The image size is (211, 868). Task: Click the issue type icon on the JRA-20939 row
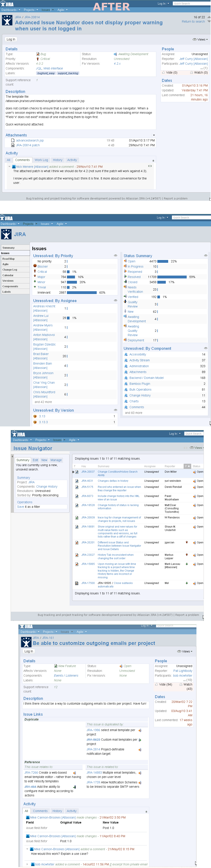77,518
